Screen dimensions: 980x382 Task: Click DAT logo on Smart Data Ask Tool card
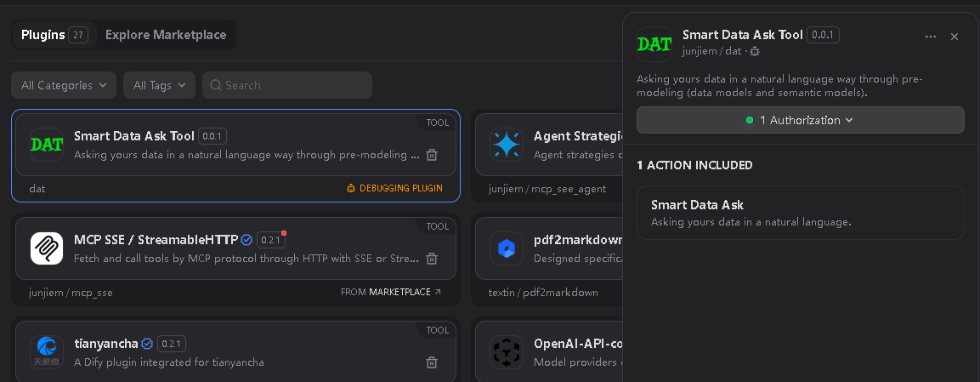click(x=47, y=145)
